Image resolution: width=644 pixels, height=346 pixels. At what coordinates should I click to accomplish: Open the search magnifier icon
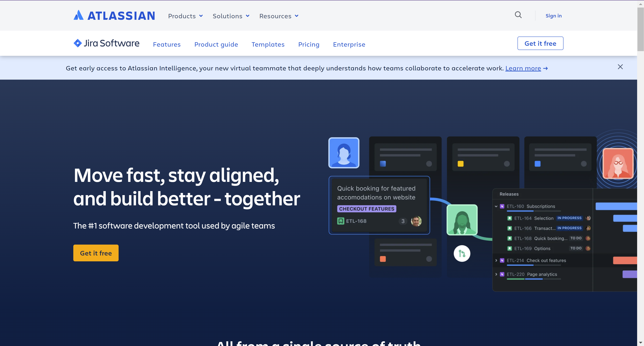(518, 15)
